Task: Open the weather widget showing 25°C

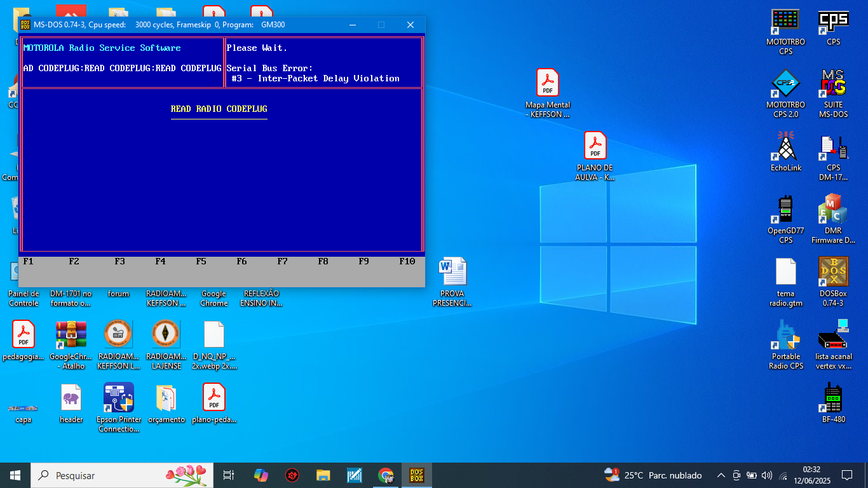Action: [x=653, y=475]
